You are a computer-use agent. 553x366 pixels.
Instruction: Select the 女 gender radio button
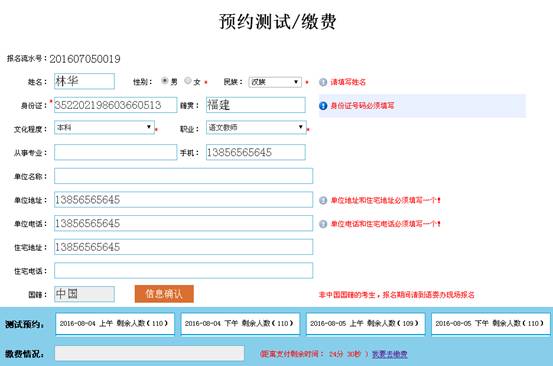(188, 81)
